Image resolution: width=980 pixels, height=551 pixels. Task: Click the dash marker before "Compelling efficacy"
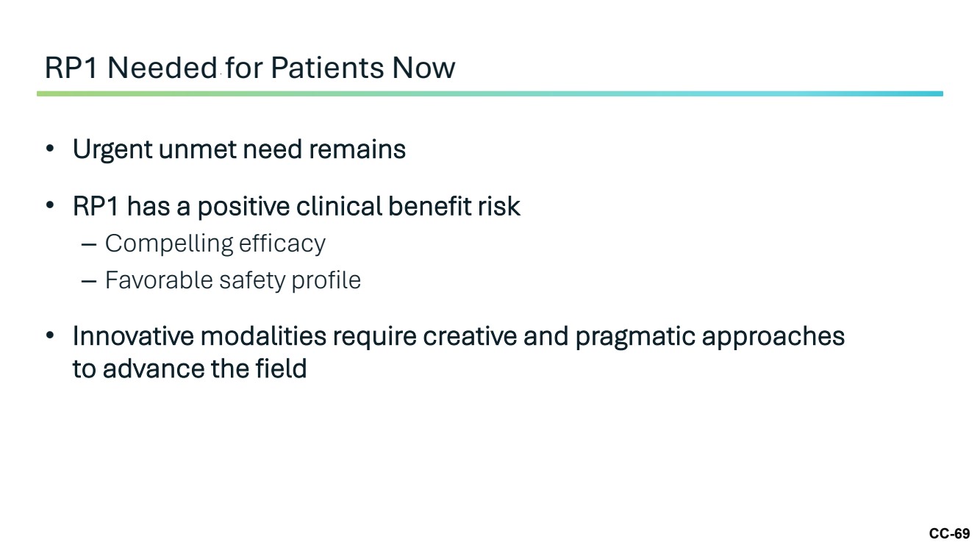(89, 245)
